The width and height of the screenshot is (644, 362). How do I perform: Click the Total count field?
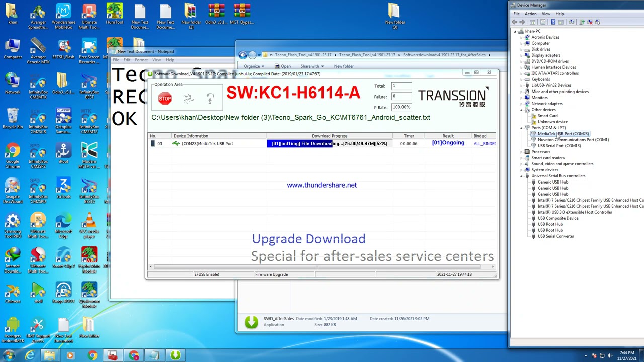click(x=401, y=86)
